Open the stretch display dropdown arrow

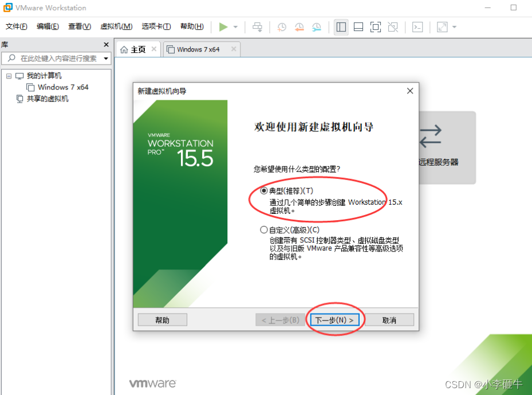[x=455, y=27]
